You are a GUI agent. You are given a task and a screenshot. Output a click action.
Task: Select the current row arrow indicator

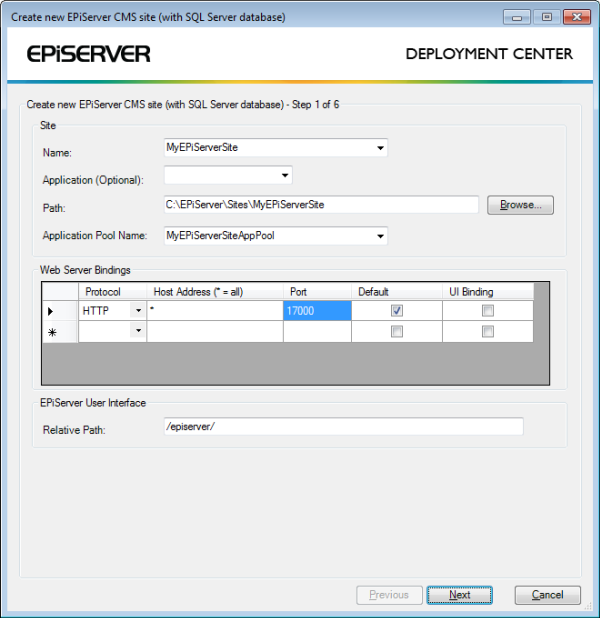coord(52,312)
